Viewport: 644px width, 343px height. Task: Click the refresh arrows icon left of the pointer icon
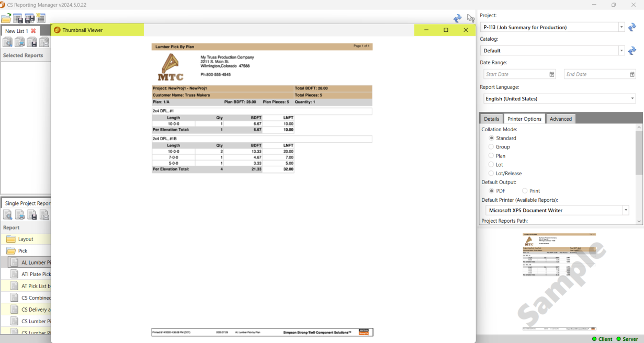458,18
